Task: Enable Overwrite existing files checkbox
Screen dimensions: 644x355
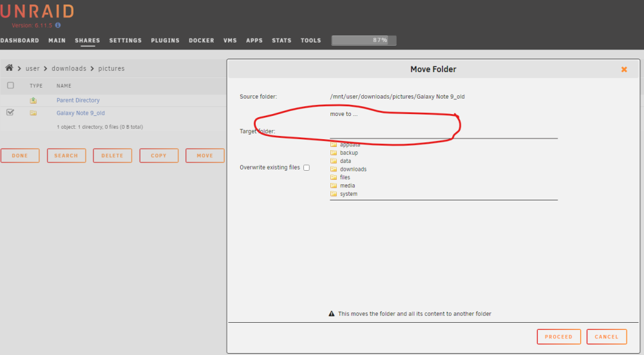Action: 307,168
